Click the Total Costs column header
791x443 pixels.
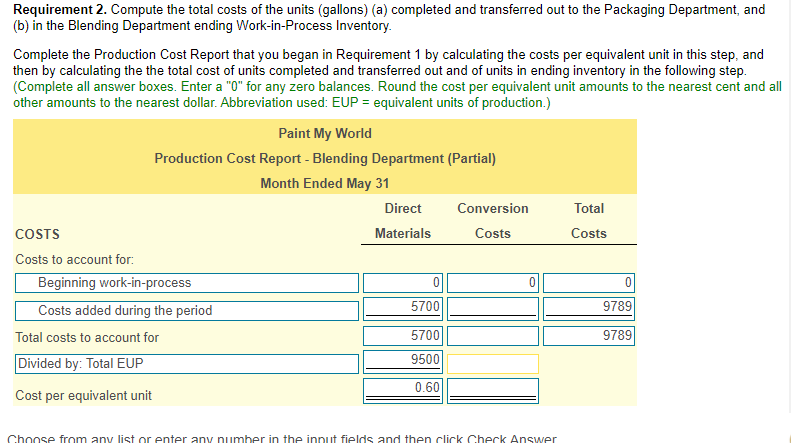[589, 221]
